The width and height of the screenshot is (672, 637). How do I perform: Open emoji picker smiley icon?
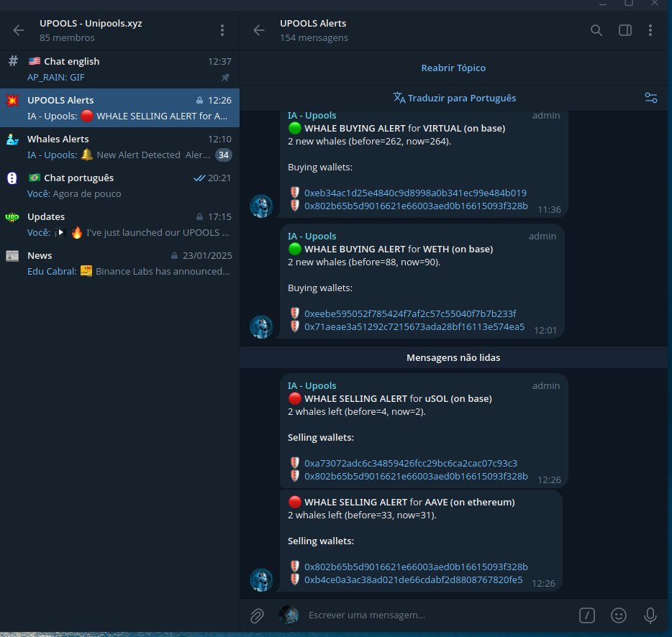(619, 615)
